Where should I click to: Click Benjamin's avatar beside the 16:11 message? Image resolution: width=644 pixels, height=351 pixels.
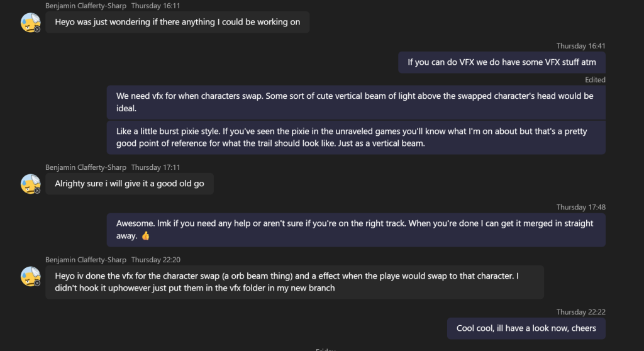point(30,22)
